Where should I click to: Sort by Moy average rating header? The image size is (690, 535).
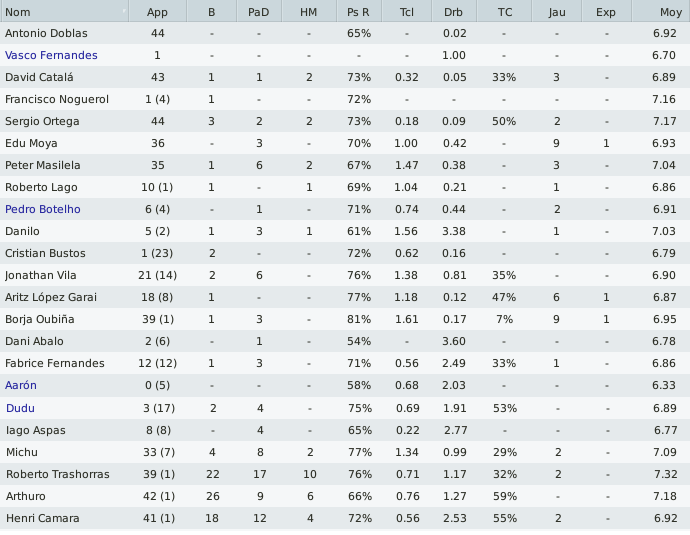click(x=661, y=11)
